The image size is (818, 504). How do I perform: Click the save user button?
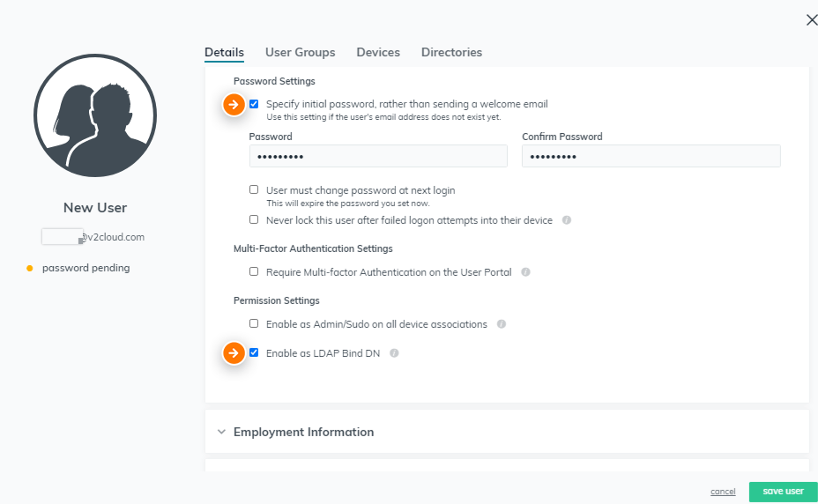tap(783, 492)
